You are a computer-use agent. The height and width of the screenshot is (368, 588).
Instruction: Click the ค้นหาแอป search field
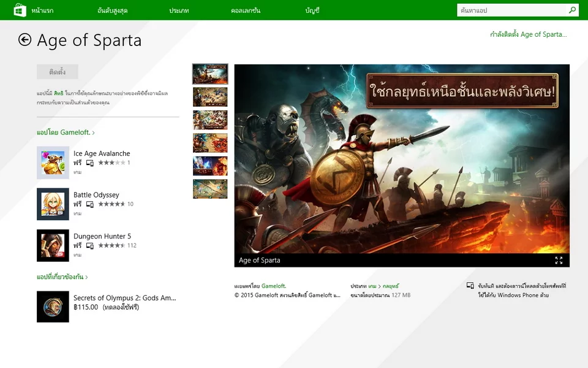click(511, 10)
